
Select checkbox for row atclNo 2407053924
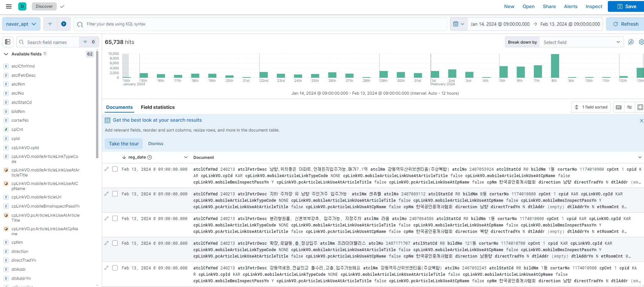click(x=115, y=169)
